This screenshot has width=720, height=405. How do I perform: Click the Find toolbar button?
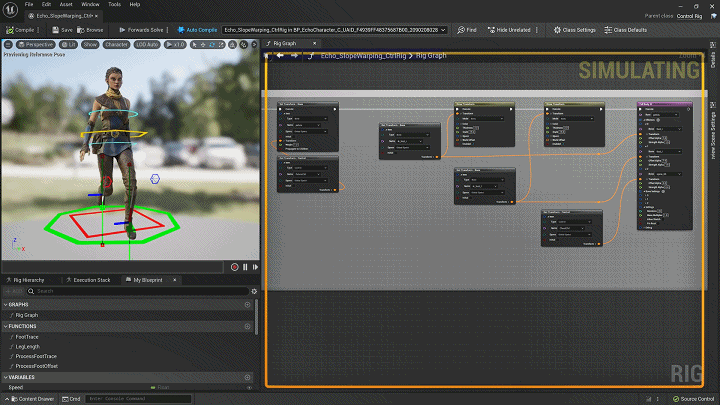pos(466,30)
